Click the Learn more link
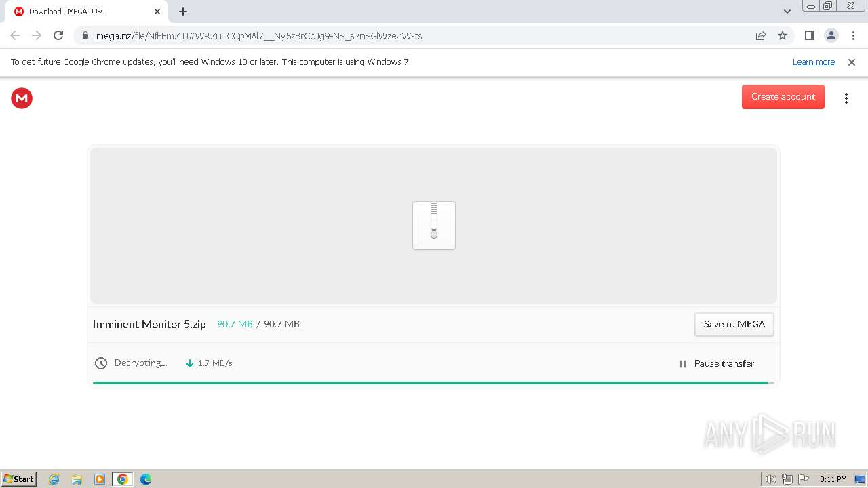The width and height of the screenshot is (868, 488). pyautogui.click(x=814, y=62)
